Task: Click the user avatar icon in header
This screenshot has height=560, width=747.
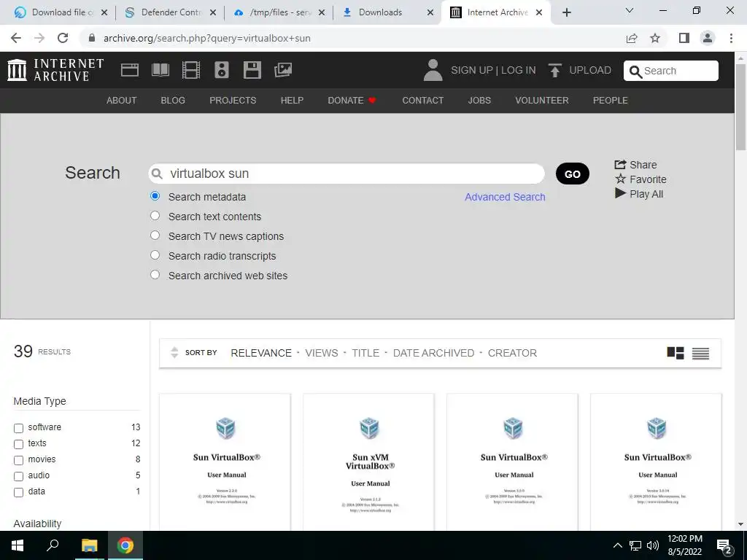Action: 433,70
